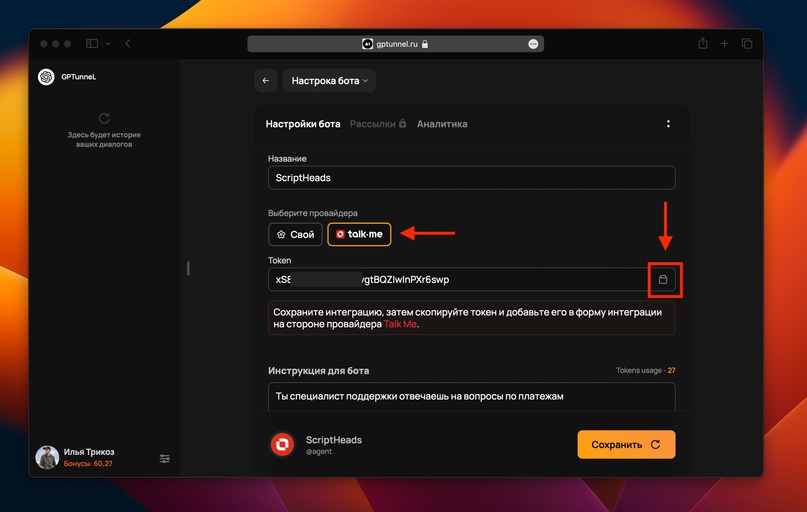Switch to the Аналитика tab

pyautogui.click(x=442, y=124)
